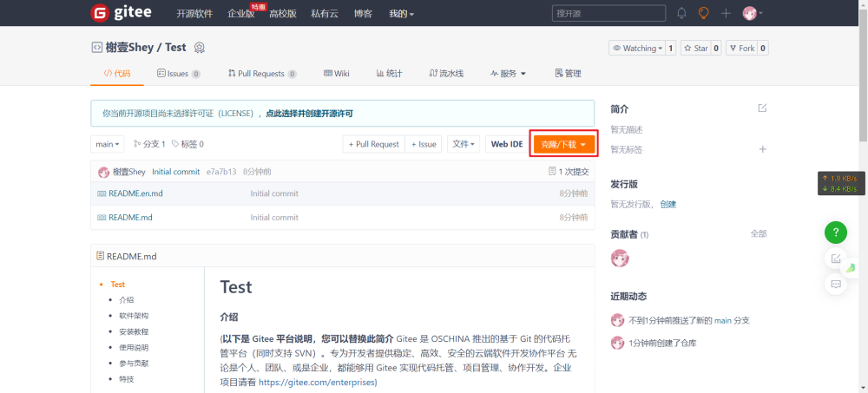Click the badge icon next to Test
Viewport: 868px width, 393px height.
tap(200, 49)
